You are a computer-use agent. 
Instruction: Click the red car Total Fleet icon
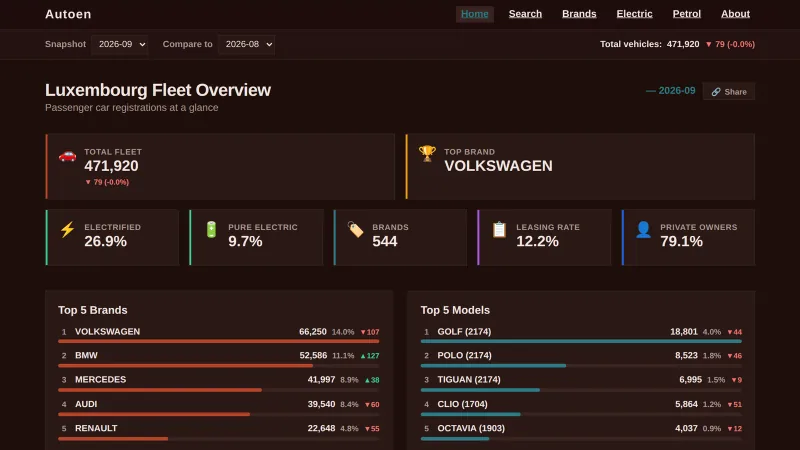(67, 156)
